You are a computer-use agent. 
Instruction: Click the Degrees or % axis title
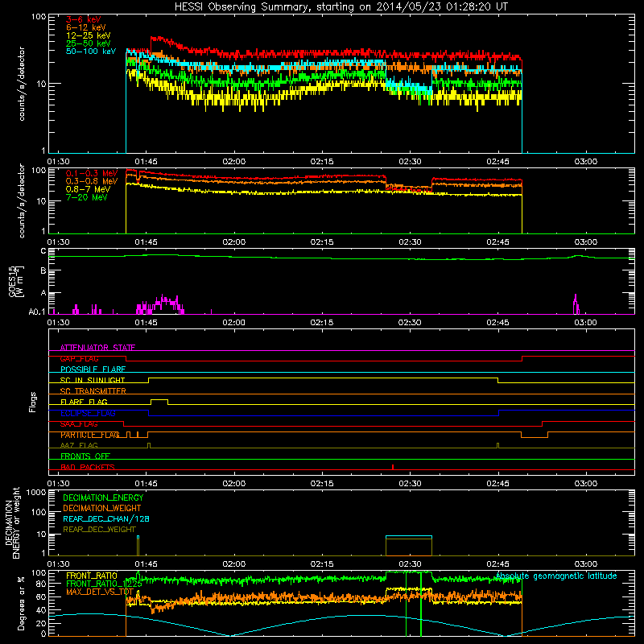[x=21, y=603]
